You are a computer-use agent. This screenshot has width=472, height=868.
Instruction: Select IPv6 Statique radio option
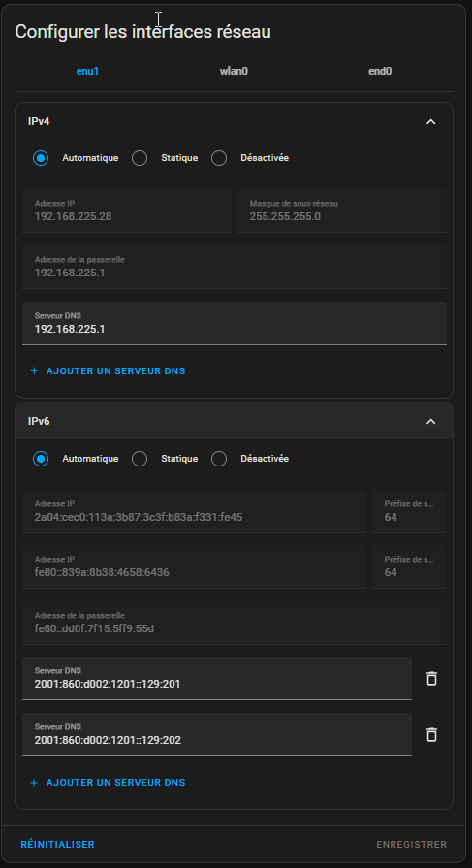(x=140, y=459)
